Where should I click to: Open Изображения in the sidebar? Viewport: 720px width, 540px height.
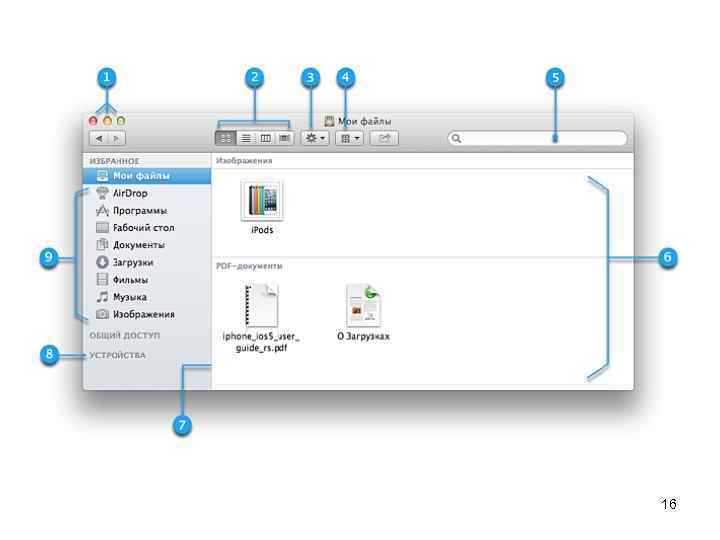[x=147, y=315]
